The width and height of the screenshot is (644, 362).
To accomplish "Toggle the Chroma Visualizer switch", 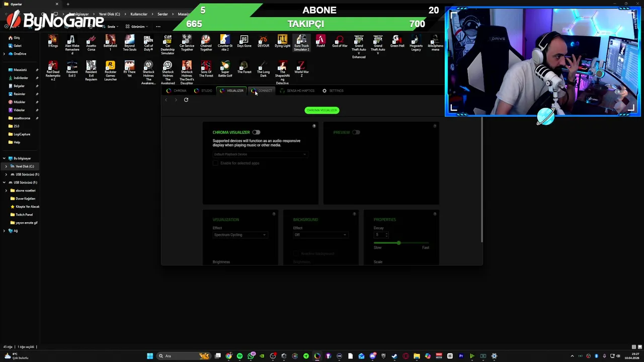I will coord(256,132).
